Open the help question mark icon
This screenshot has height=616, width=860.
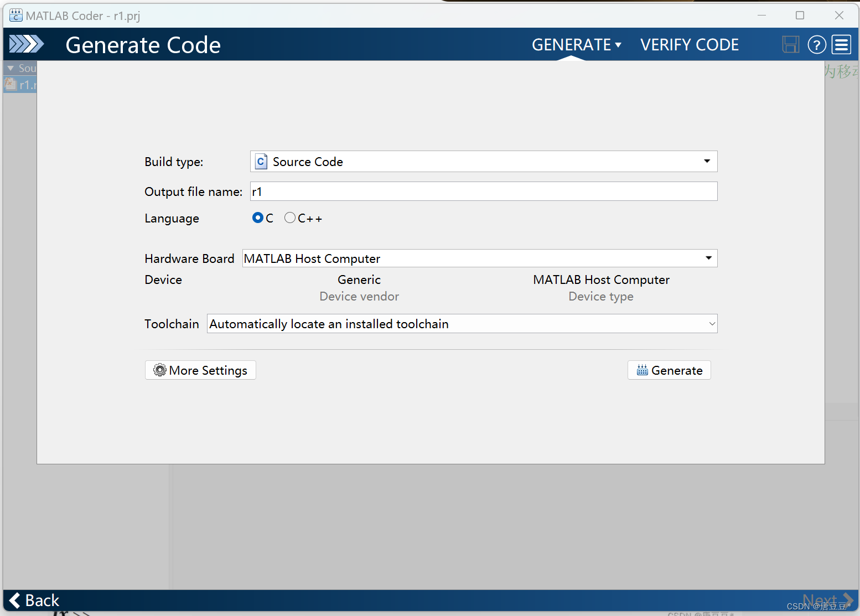(x=817, y=44)
